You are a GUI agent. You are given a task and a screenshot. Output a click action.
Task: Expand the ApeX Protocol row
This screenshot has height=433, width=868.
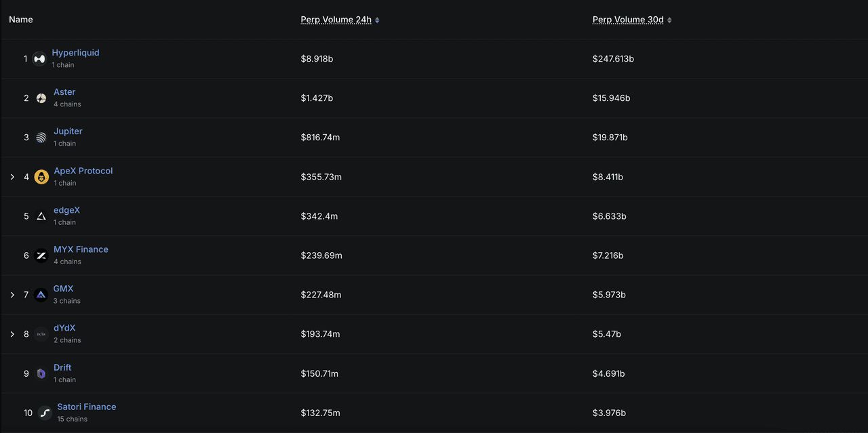12,177
